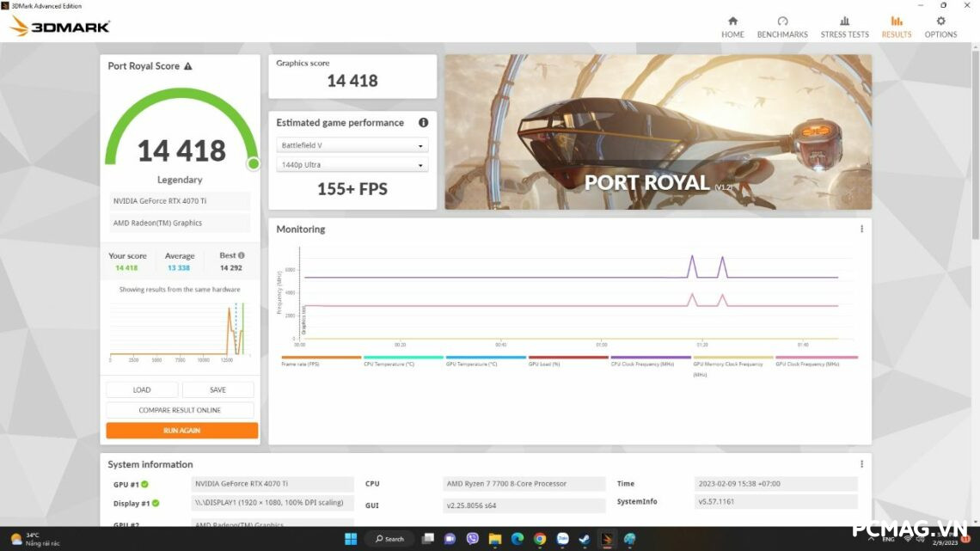The image size is (980, 551).
Task: Select the Average score column header
Action: click(180, 255)
